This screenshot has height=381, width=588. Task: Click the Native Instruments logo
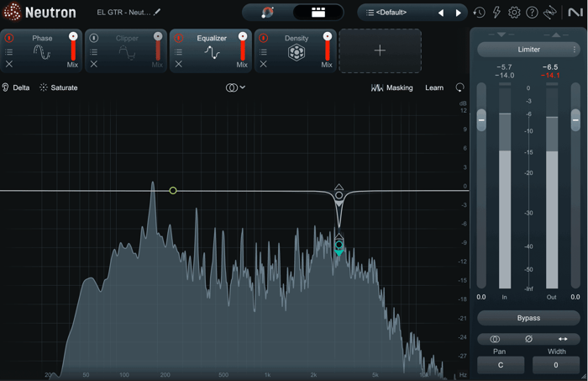pos(575,13)
